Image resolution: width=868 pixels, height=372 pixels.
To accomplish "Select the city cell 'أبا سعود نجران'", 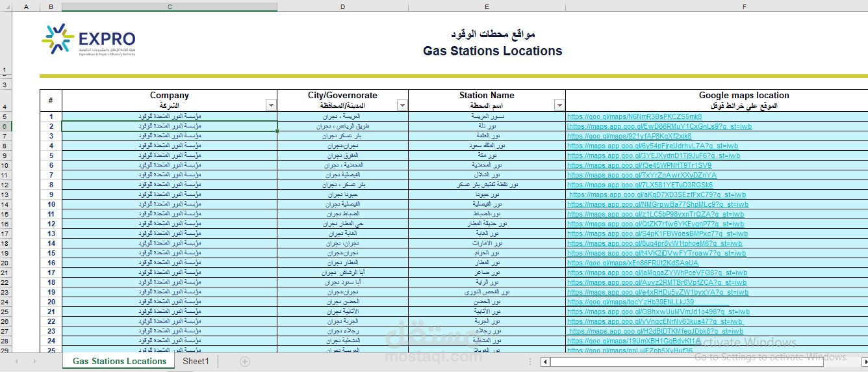I will 342,282.
